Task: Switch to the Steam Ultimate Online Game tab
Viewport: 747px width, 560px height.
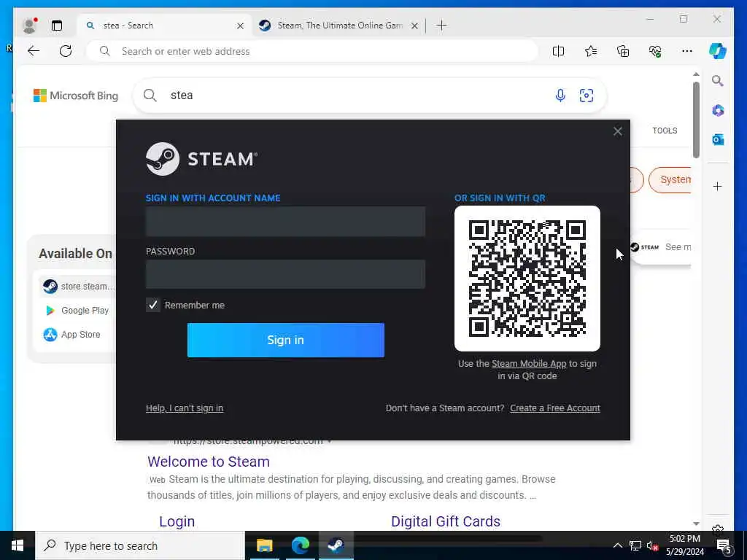Action: tap(339, 26)
